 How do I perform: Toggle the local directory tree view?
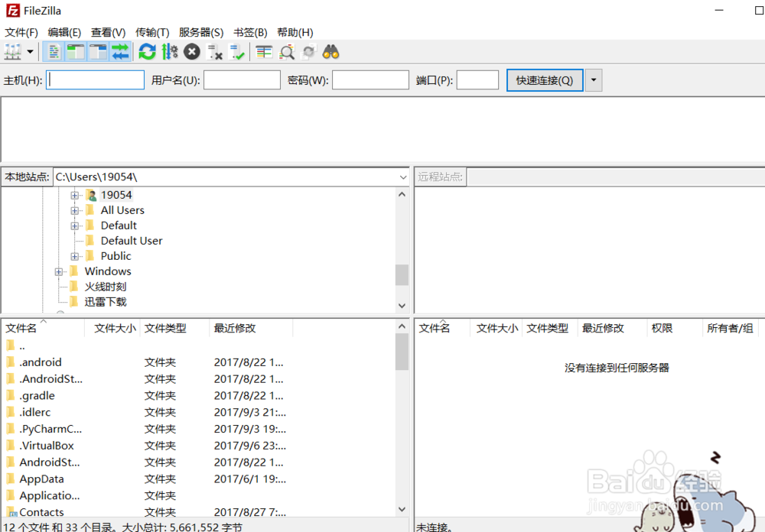click(76, 52)
